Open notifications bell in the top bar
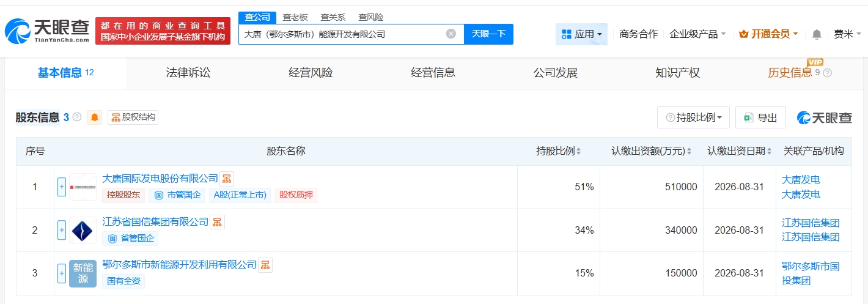Screen dimensions: 868x304 (x=817, y=34)
